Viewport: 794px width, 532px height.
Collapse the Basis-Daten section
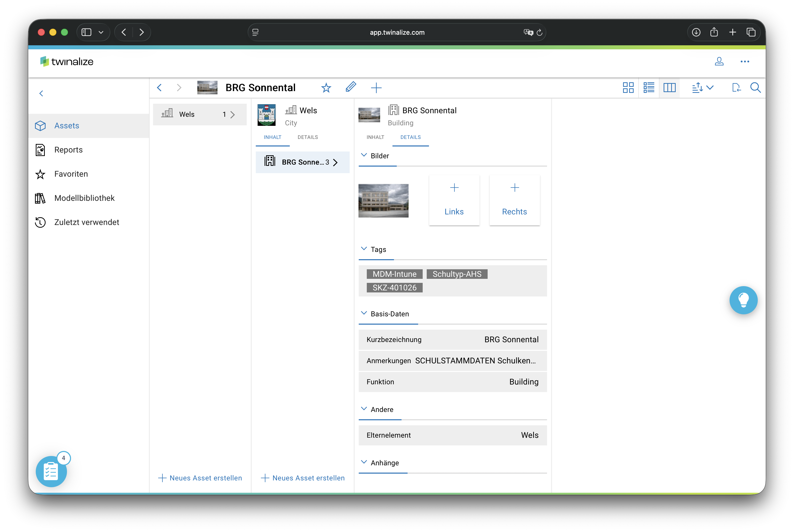[x=364, y=314]
